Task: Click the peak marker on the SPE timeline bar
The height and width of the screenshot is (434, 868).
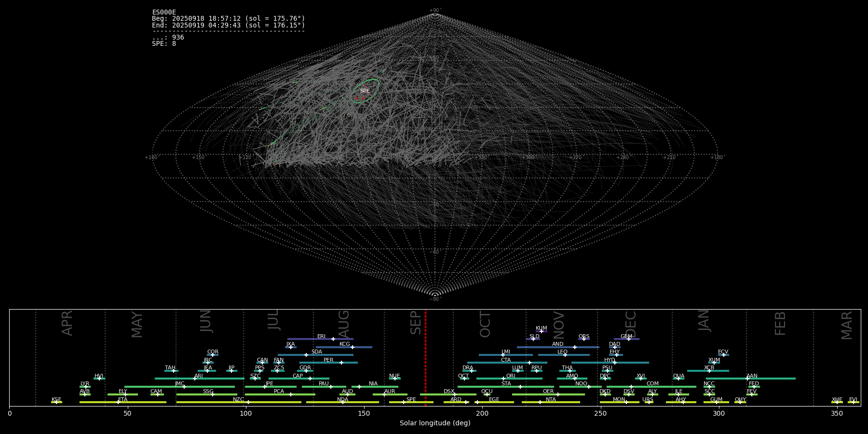Action: pyautogui.click(x=404, y=402)
